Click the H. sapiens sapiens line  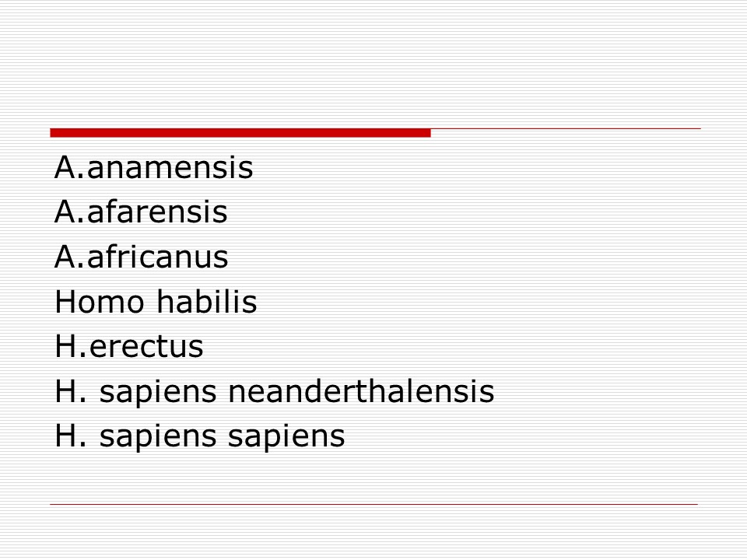[x=199, y=436]
